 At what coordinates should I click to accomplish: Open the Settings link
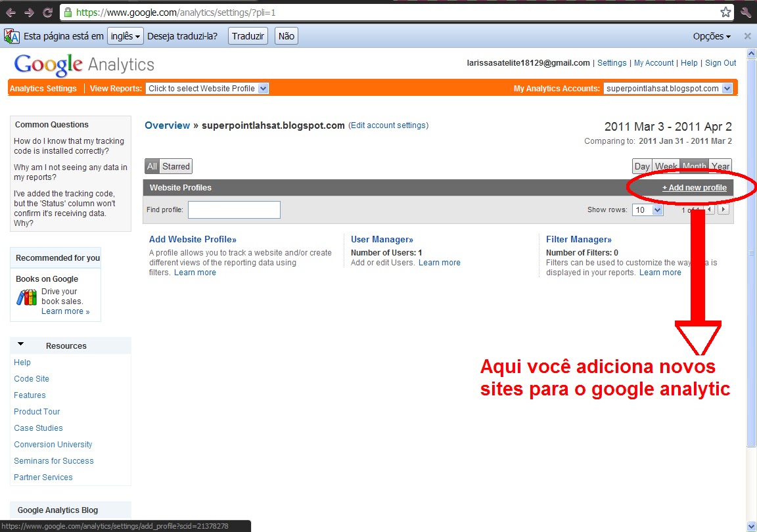tap(612, 63)
